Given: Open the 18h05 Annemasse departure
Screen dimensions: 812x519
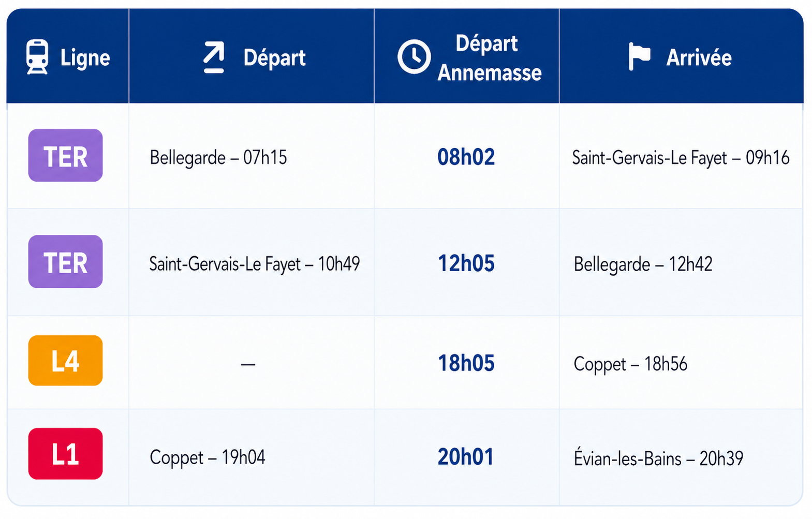Looking at the screenshot, I should pyautogui.click(x=466, y=363).
